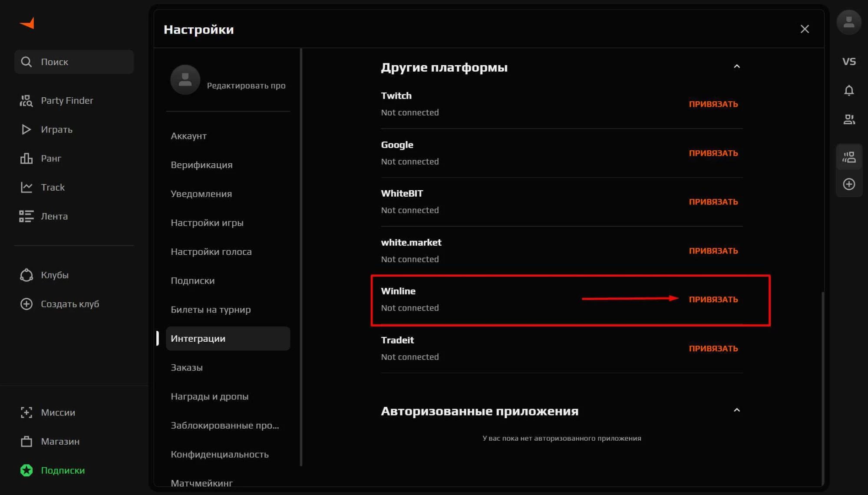
Task: Select the Интеграции settings tab
Action: tap(228, 339)
